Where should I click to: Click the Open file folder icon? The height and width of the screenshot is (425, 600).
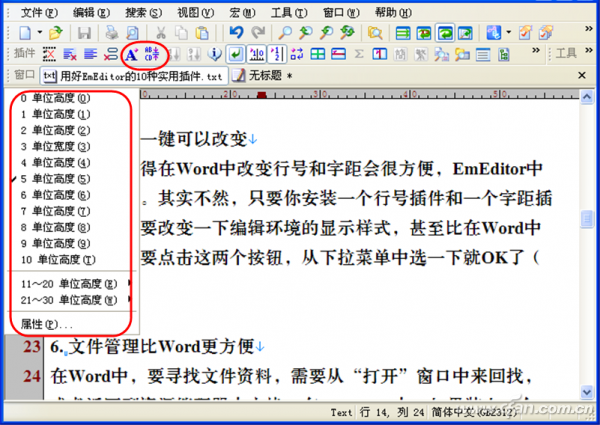pyautogui.click(x=56, y=33)
